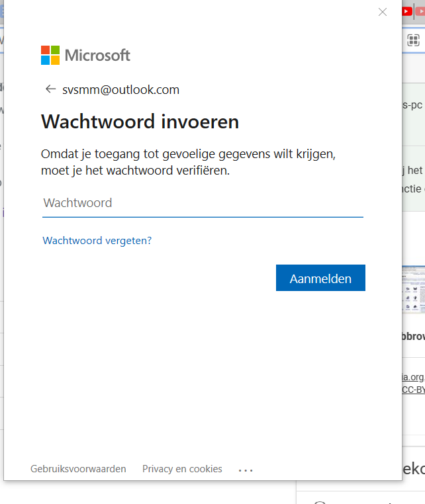The image size is (425, 504).
Task: Focus the Wachtwoord password field
Action: 203,203
